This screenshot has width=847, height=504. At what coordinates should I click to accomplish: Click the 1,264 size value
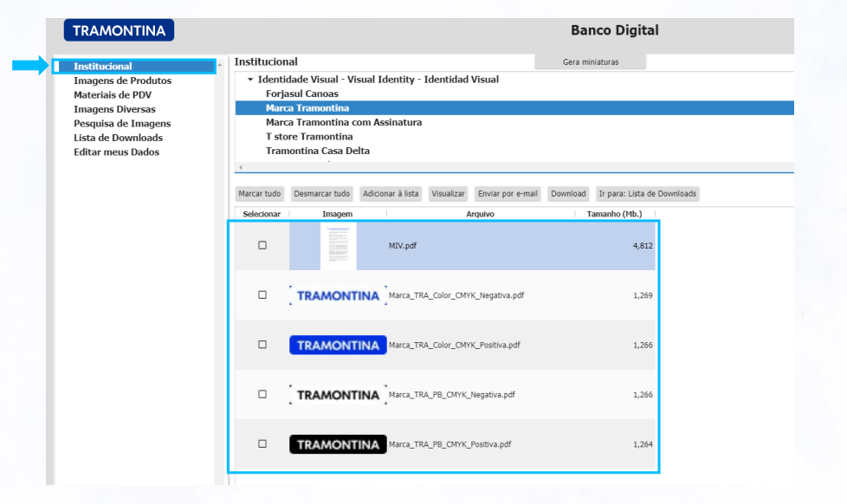[643, 444]
